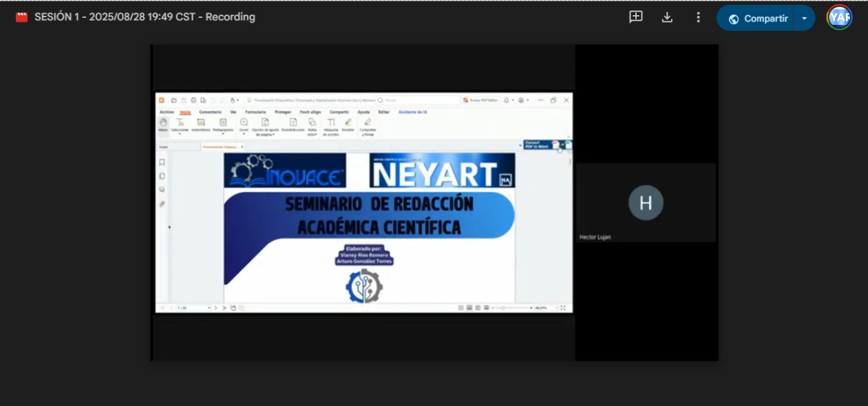This screenshot has width=868, height=406.
Task: Select the Mano hand tool
Action: 163,125
